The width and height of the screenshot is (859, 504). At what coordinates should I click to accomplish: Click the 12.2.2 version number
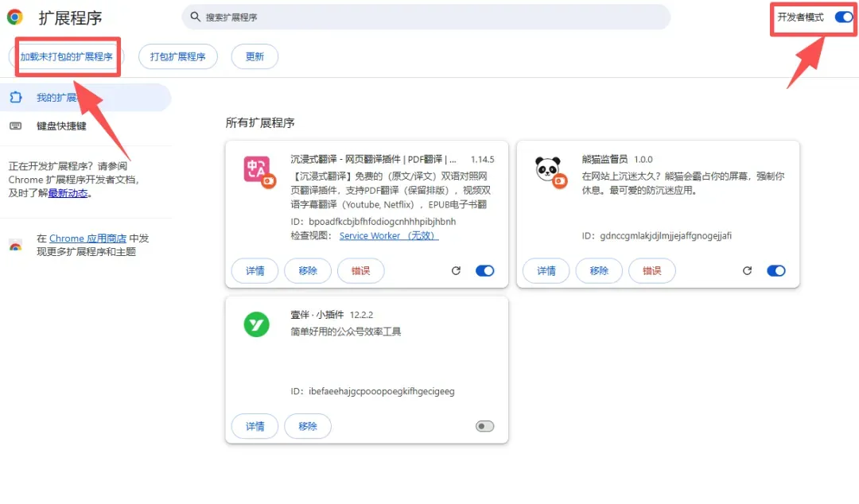[362, 315]
